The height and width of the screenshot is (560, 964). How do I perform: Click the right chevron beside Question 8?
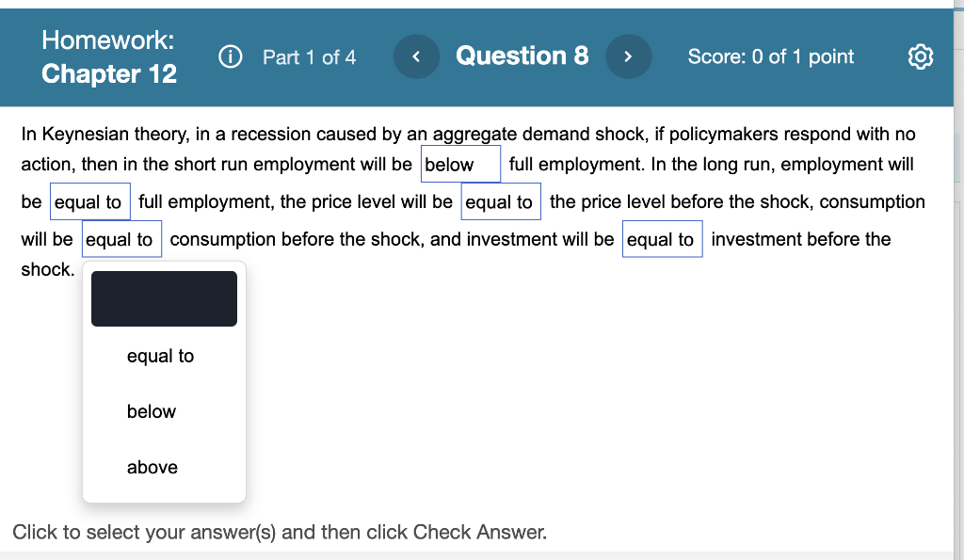tap(628, 56)
